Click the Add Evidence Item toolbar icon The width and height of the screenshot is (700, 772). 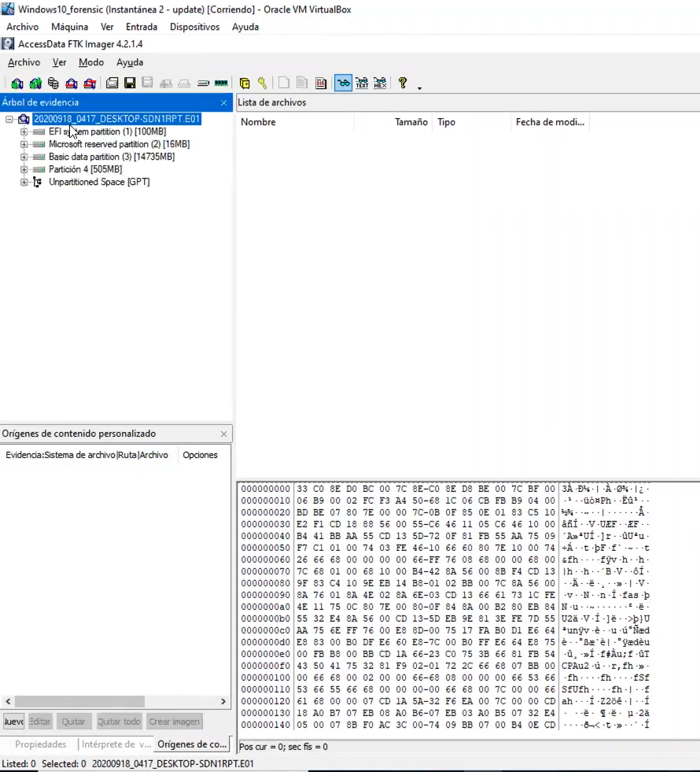17,83
